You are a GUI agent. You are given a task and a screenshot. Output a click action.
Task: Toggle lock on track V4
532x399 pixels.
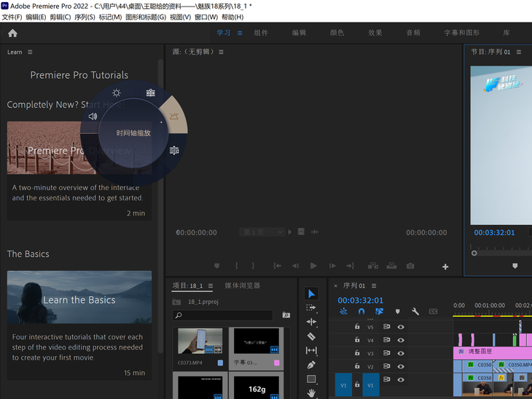pyautogui.click(x=357, y=340)
